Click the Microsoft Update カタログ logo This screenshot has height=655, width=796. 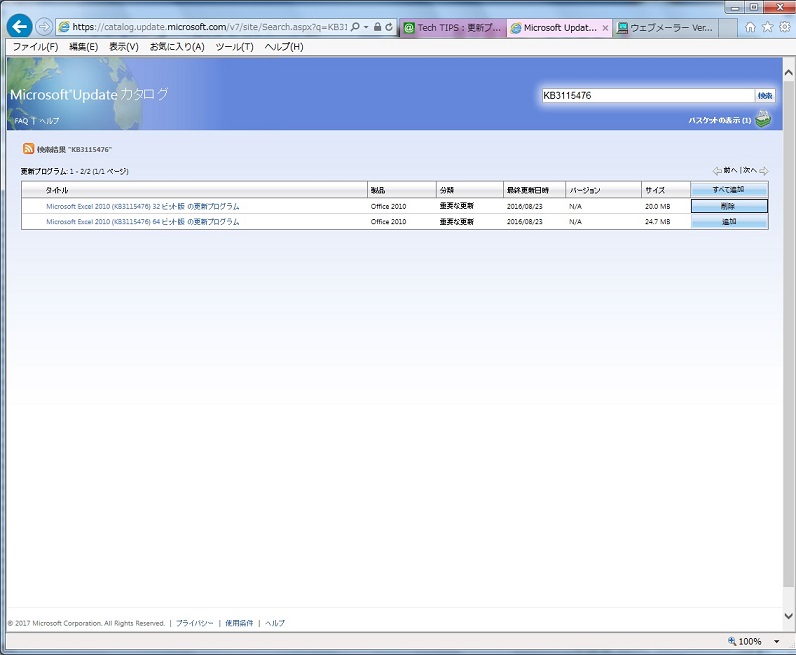click(89, 94)
